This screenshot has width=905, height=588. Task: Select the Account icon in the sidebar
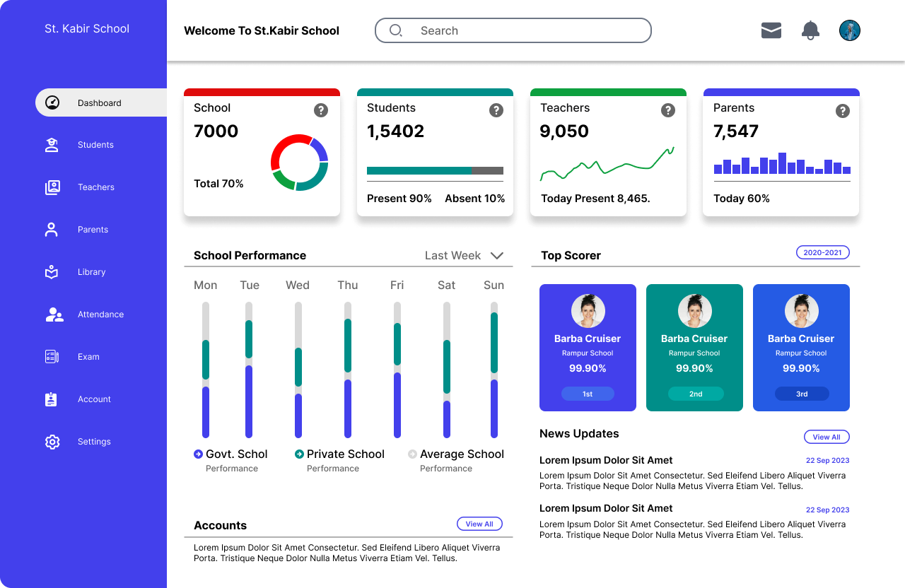point(51,399)
